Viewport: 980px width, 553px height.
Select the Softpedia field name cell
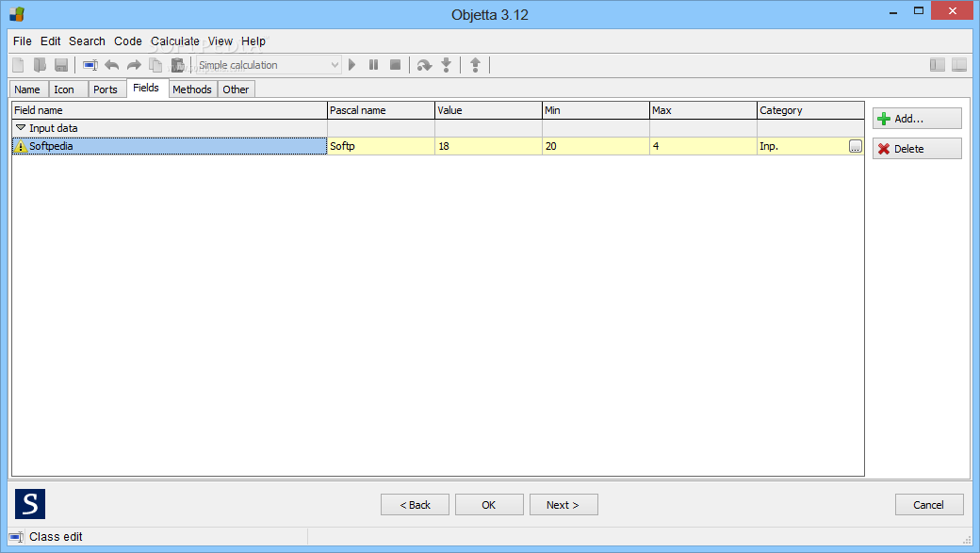point(170,146)
